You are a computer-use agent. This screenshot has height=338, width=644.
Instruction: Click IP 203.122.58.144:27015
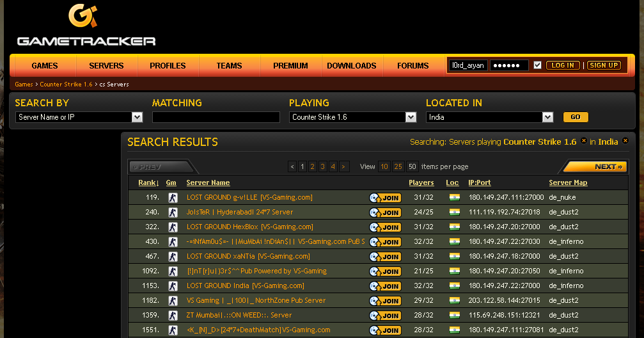click(x=505, y=301)
